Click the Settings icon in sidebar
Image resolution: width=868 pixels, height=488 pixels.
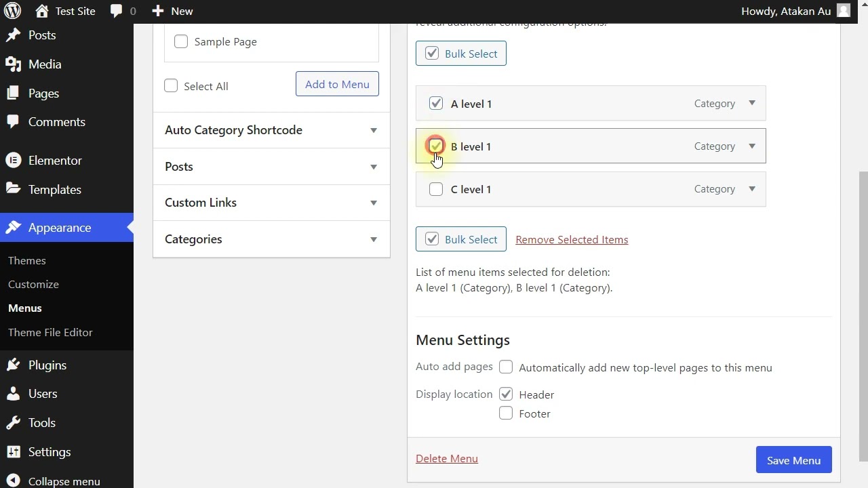pos(13,452)
